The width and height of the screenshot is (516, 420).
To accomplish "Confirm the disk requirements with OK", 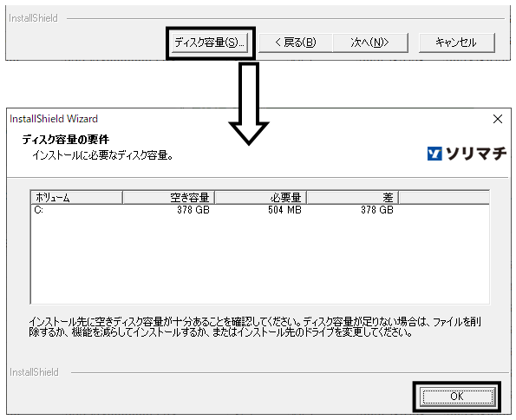I will pyautogui.click(x=457, y=397).
